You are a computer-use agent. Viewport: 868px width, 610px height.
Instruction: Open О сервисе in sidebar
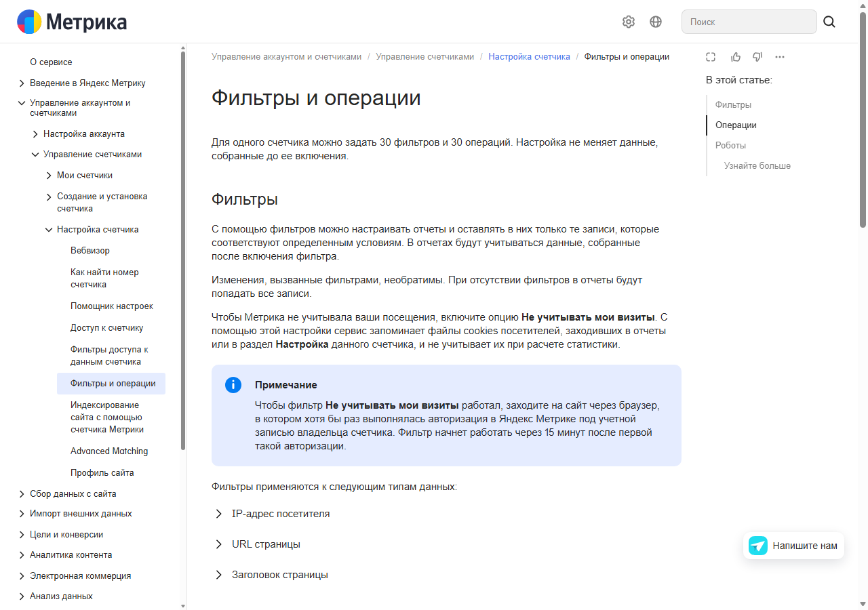coord(51,62)
